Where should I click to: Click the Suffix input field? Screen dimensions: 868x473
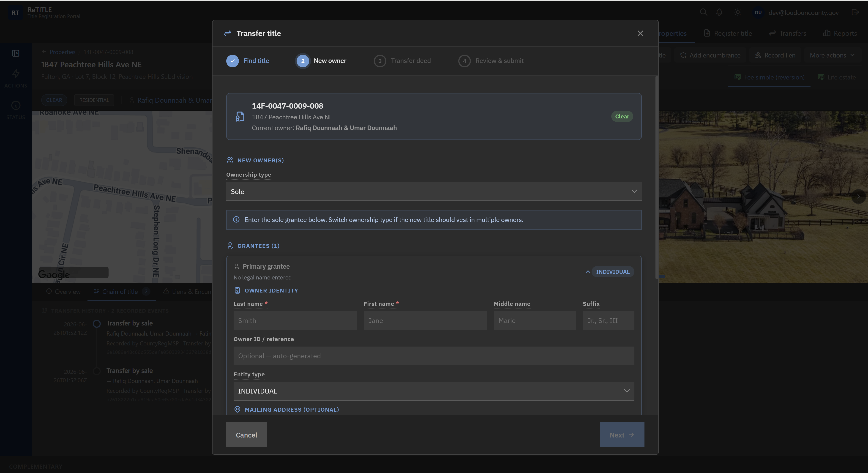pos(608,321)
